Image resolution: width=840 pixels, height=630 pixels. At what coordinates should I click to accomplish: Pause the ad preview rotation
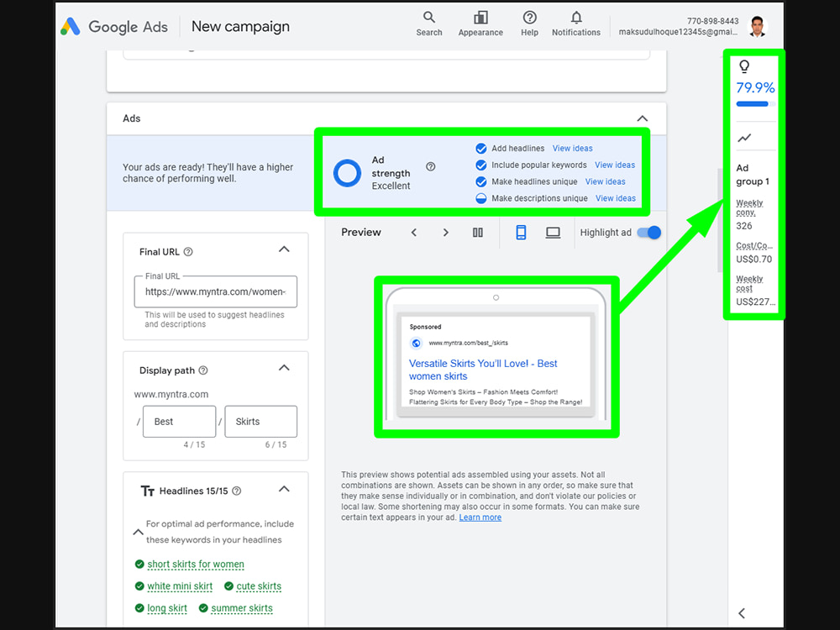[x=478, y=233]
